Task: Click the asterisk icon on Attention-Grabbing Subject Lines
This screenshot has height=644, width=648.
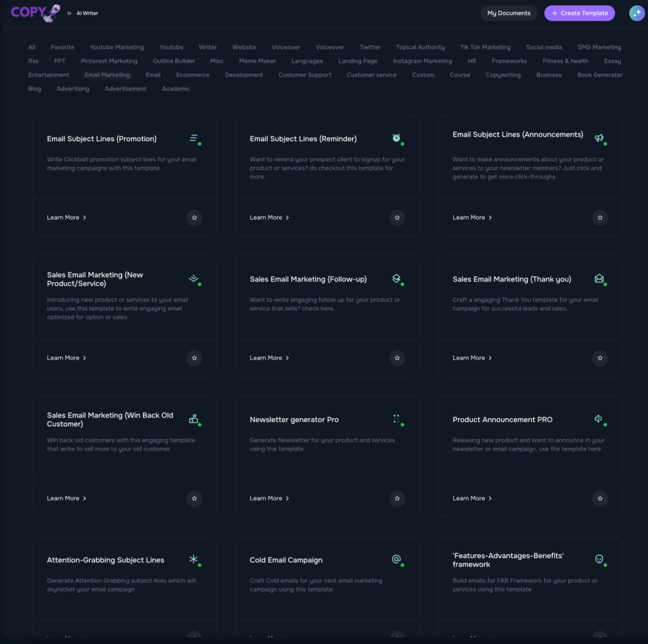Action: 194,559
